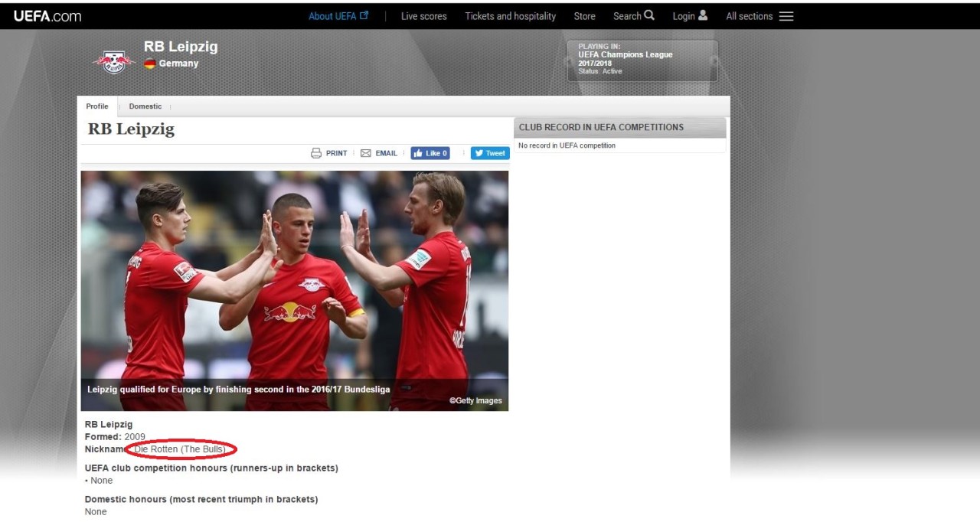This screenshot has height=522, width=980.
Task: Click the German flag icon
Action: click(149, 64)
